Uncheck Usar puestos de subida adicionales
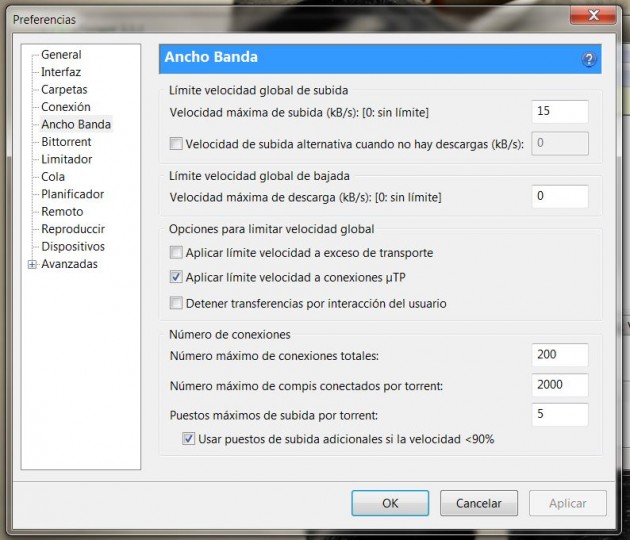The image size is (630, 540). pos(189,439)
